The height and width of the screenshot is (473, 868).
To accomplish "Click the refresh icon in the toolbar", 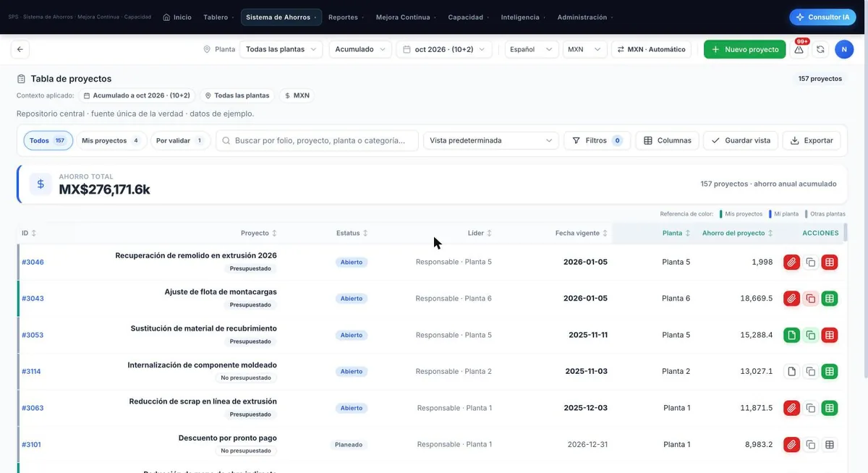I will (820, 49).
